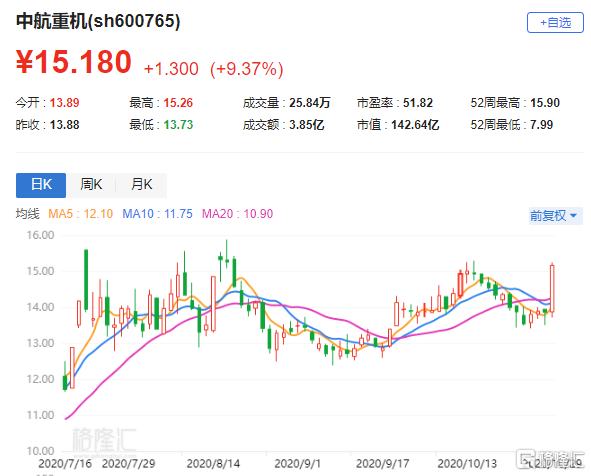Image resolution: width=591 pixels, height=476 pixels.
Task: Switch to 日K daily chart tab
Action: (x=41, y=185)
